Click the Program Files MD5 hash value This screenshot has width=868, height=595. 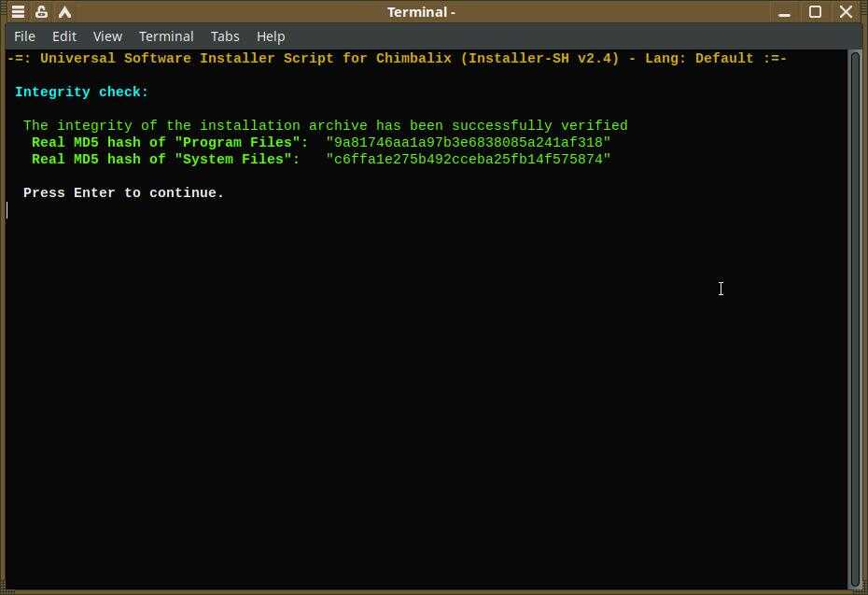tap(468, 143)
